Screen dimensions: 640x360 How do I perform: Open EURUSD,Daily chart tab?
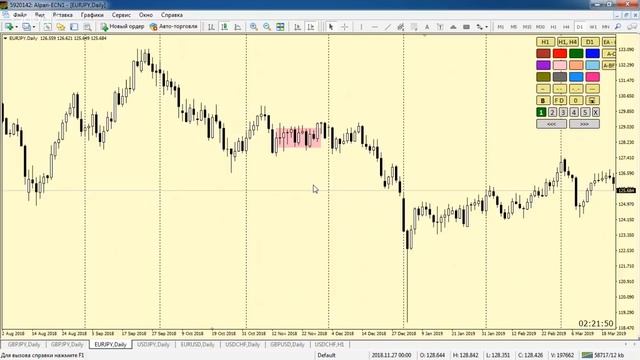point(198,344)
